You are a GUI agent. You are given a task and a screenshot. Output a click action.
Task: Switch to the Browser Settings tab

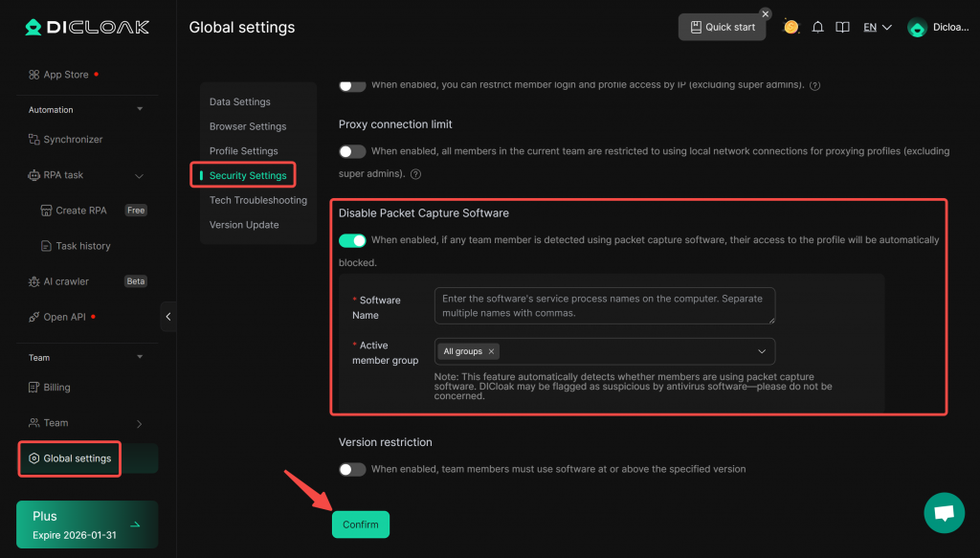pyautogui.click(x=248, y=126)
